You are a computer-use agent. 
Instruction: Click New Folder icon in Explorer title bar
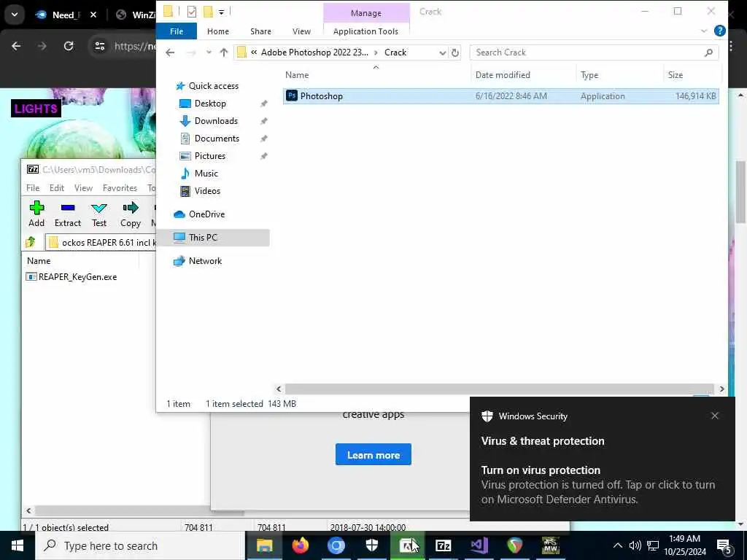point(208,12)
